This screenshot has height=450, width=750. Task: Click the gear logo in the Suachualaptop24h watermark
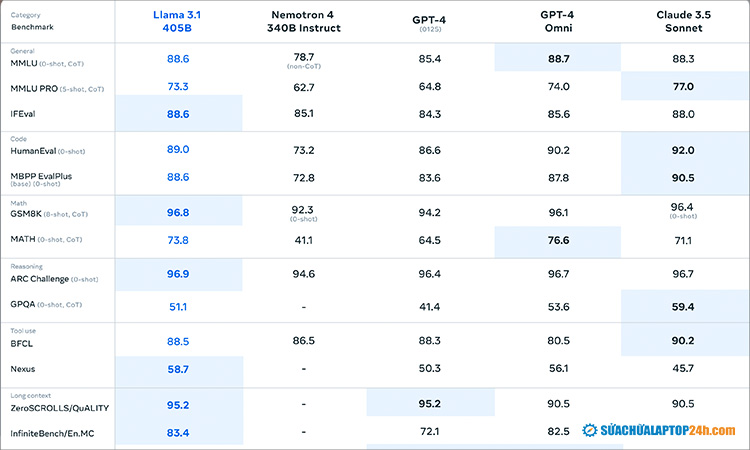(592, 431)
